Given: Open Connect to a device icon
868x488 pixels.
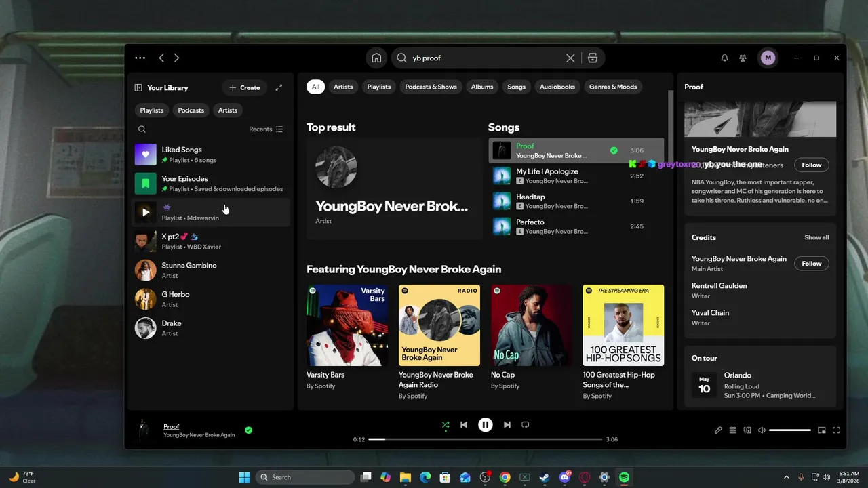Looking at the screenshot, I should 747,430.
